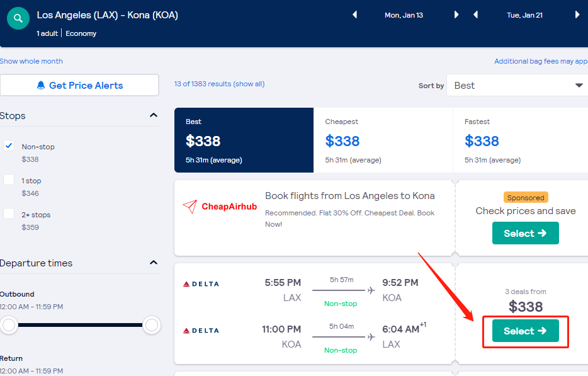
Task: Open Additional bag fees may apply link
Action: [541, 61]
